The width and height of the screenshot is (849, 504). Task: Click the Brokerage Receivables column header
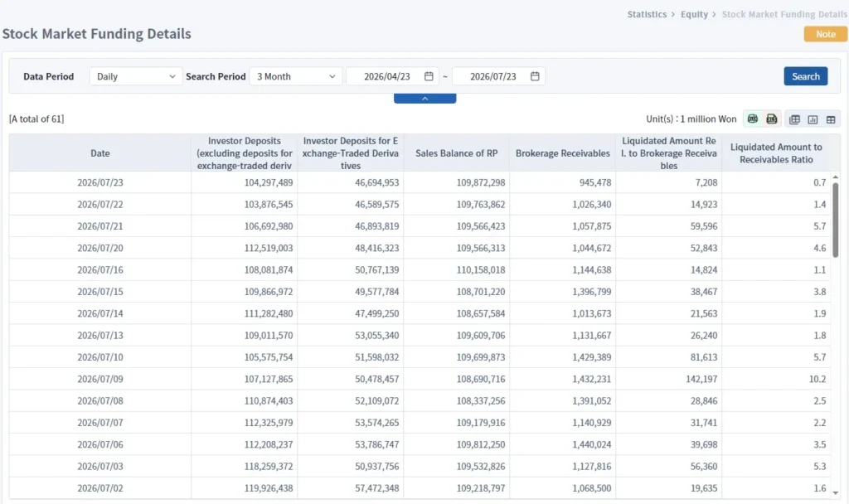point(563,153)
